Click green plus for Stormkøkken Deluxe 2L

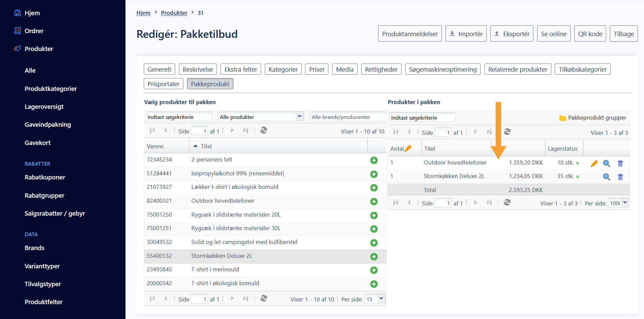tap(374, 257)
